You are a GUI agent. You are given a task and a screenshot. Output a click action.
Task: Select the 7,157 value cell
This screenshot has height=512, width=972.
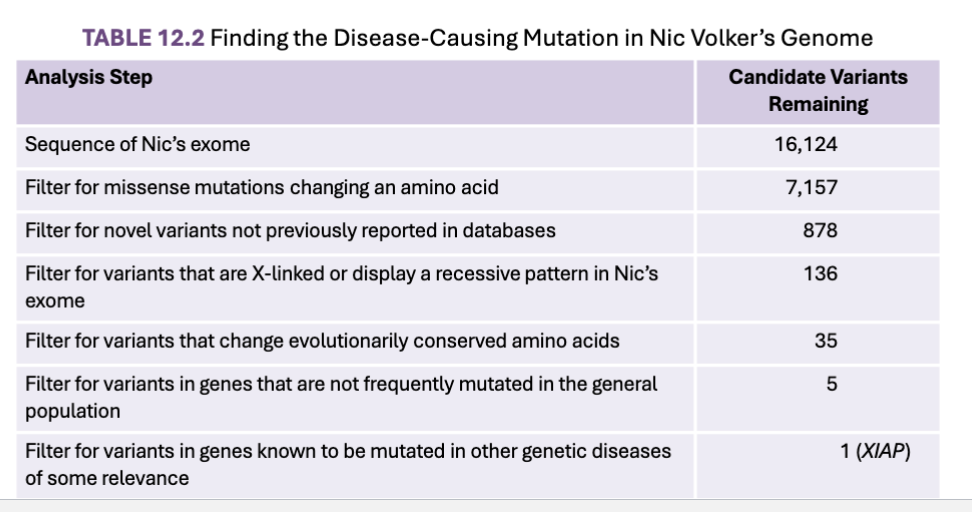[818, 189]
